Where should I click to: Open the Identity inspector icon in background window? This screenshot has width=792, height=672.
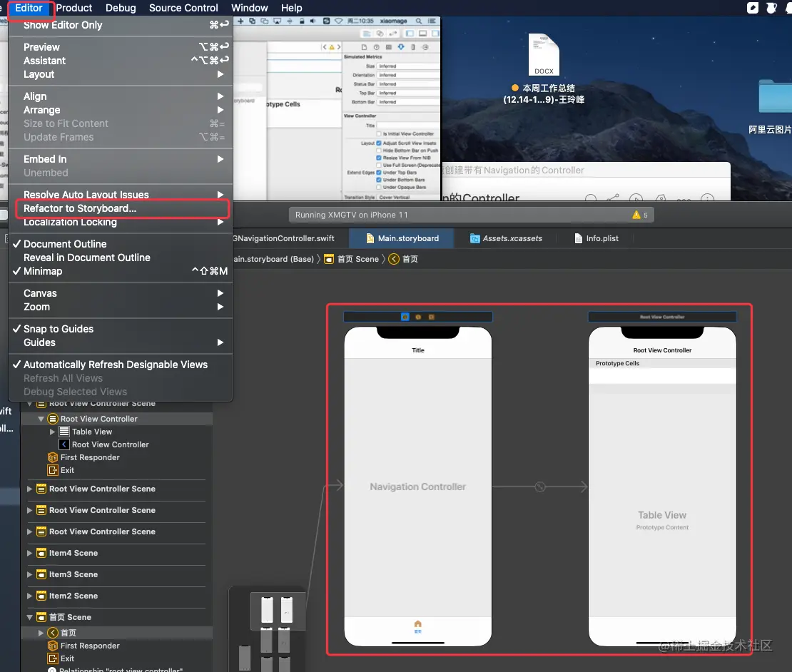pos(388,48)
